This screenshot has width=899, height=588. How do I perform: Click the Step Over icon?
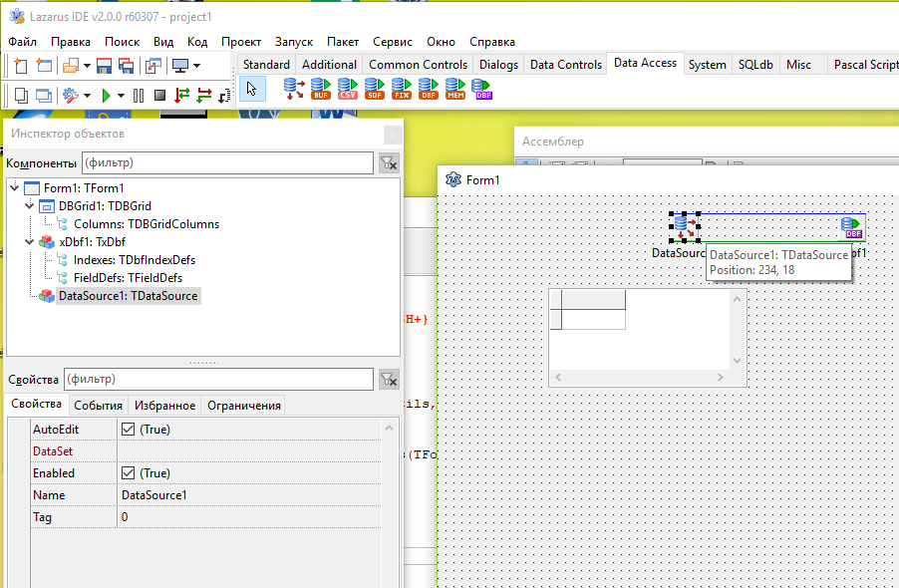coord(204,95)
